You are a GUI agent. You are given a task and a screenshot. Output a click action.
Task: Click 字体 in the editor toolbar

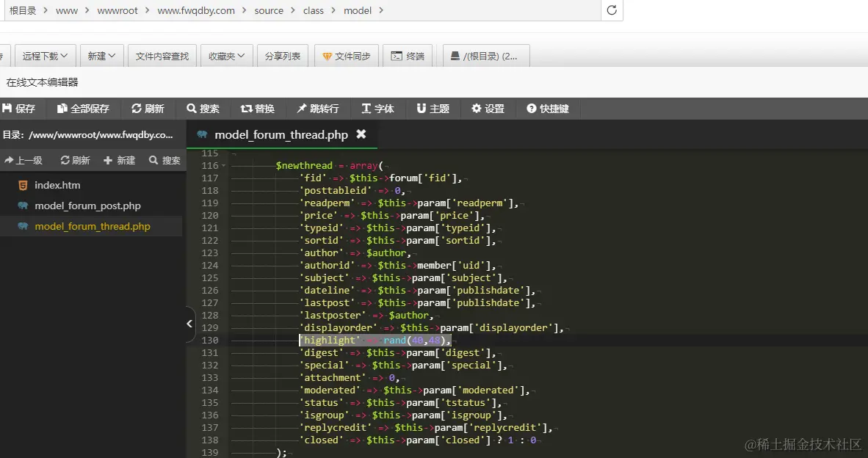click(377, 109)
